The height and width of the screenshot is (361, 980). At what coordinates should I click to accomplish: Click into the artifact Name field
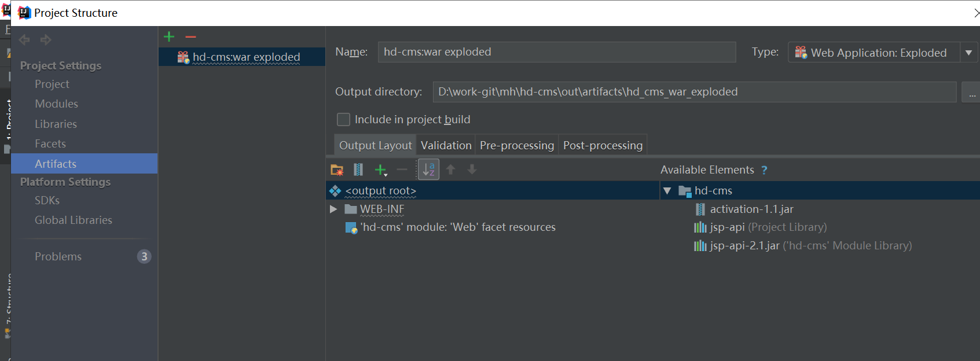pyautogui.click(x=556, y=52)
